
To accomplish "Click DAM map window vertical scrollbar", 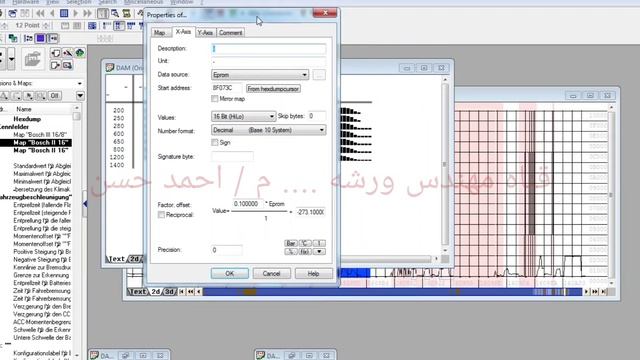I will coord(445,164).
